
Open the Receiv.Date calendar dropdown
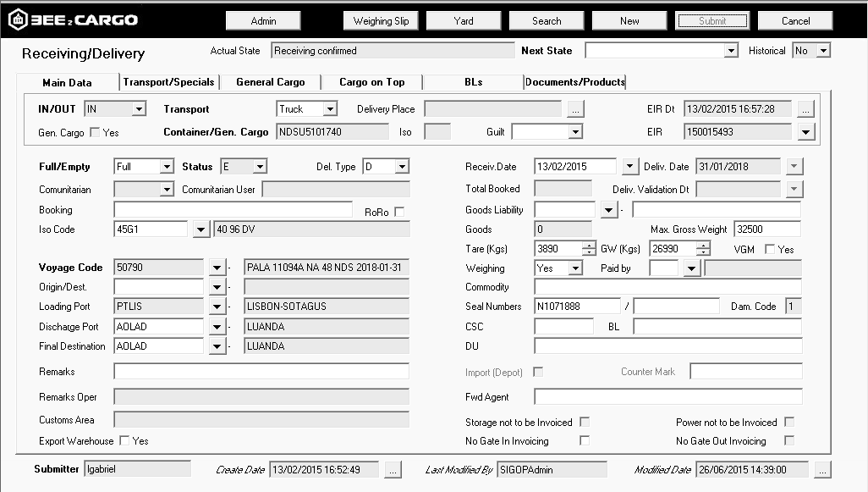629,166
